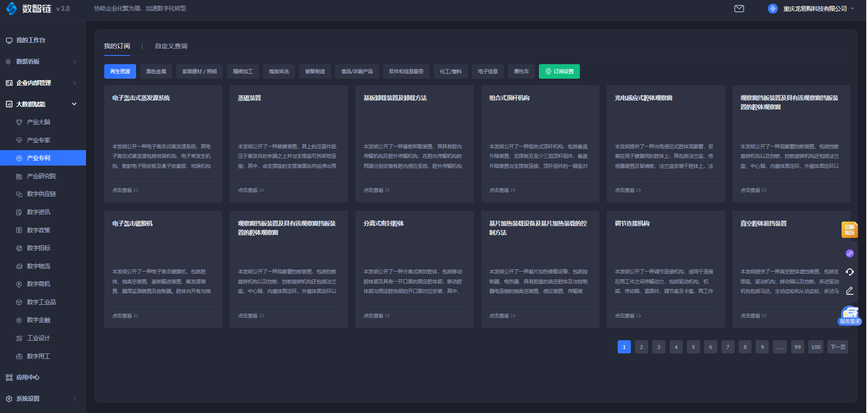
Task: Click the 下一页 next page button
Action: 838,347
